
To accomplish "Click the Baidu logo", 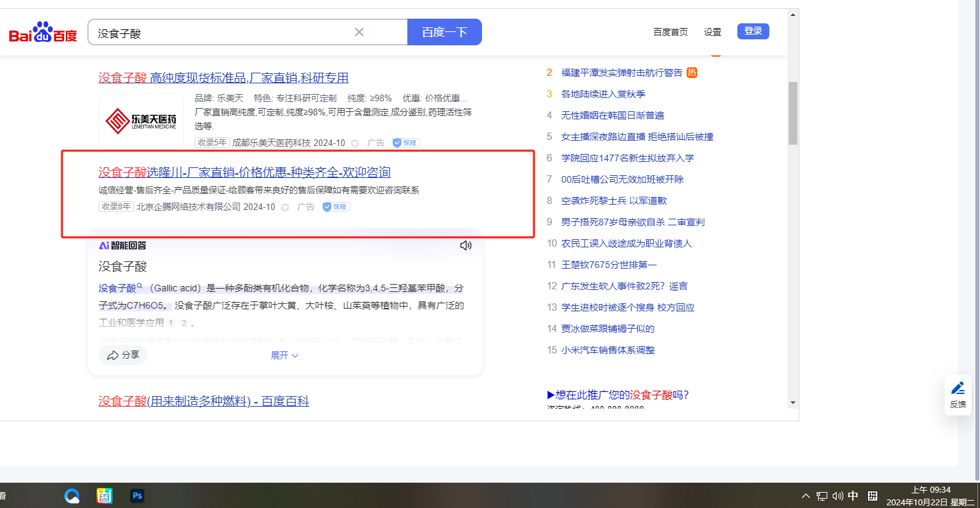I will tap(43, 33).
